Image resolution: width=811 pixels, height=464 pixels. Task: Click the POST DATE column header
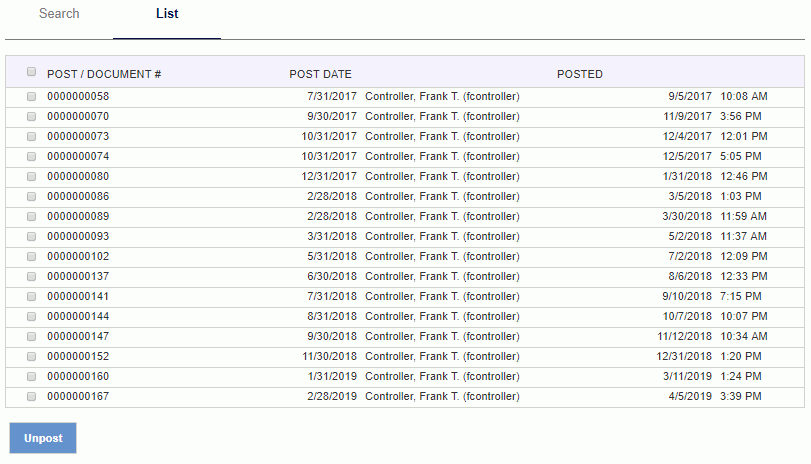320,74
